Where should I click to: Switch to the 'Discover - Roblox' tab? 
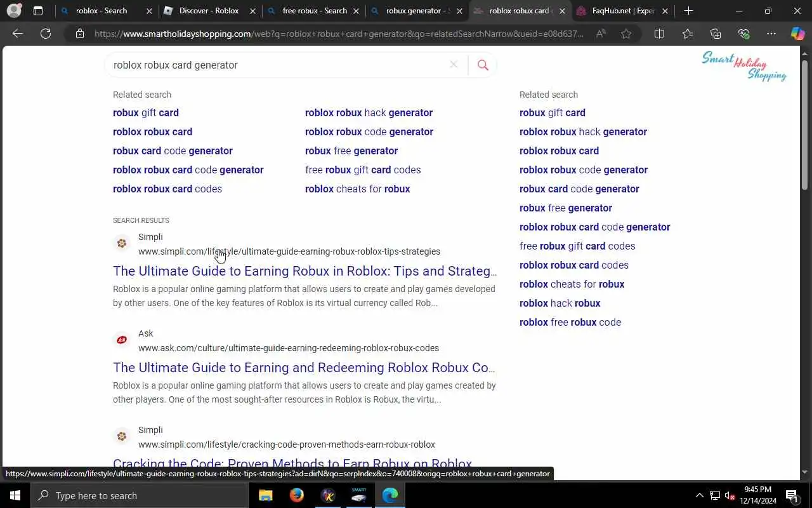click(209, 11)
